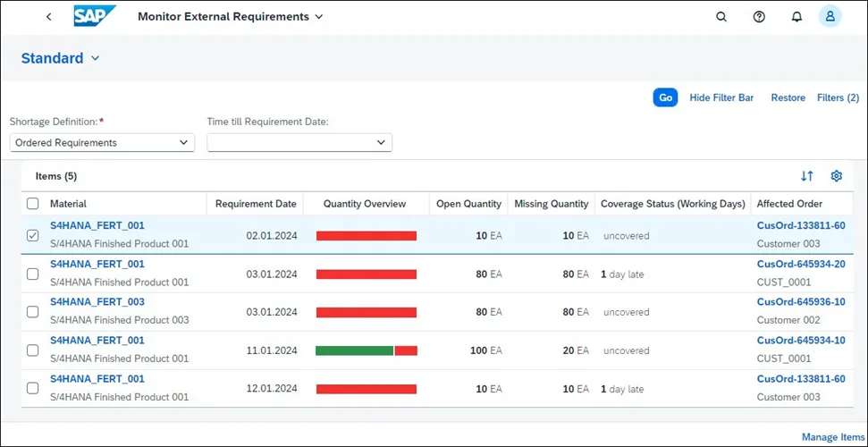The width and height of the screenshot is (868, 447).
Task: Open table personalization gear icon
Action: coord(837,176)
